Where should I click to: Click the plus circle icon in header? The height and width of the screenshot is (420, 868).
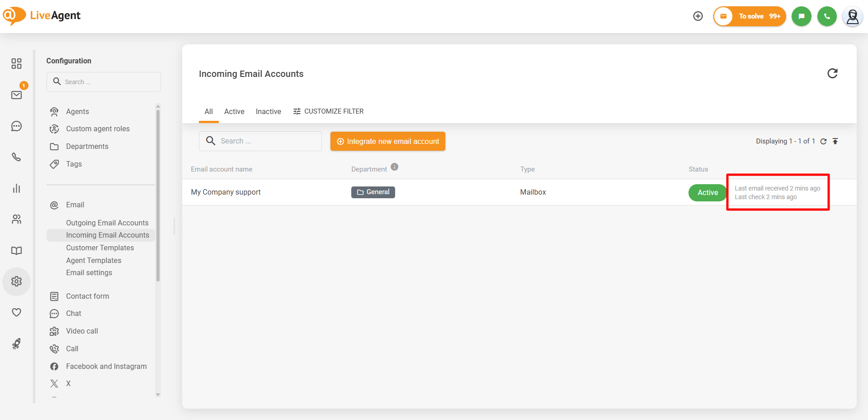[698, 16]
